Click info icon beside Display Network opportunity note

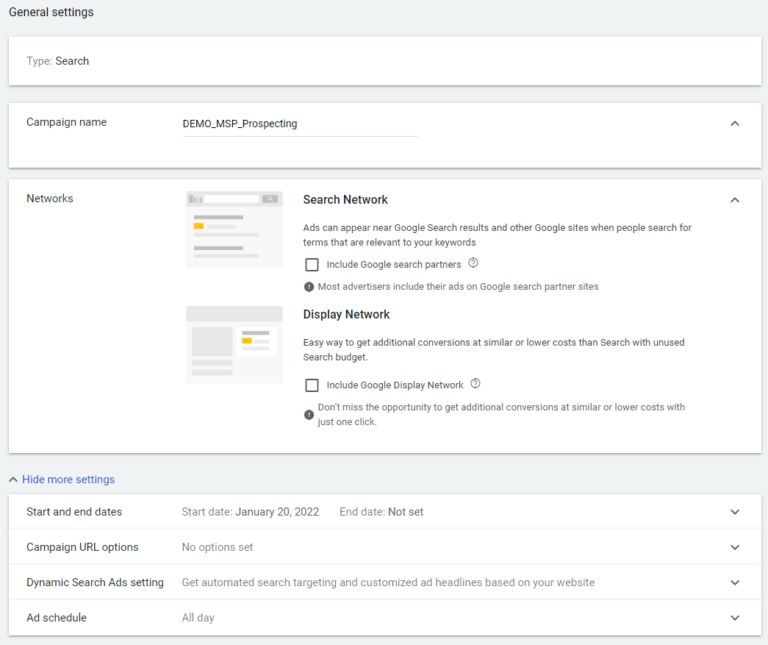tap(309, 415)
